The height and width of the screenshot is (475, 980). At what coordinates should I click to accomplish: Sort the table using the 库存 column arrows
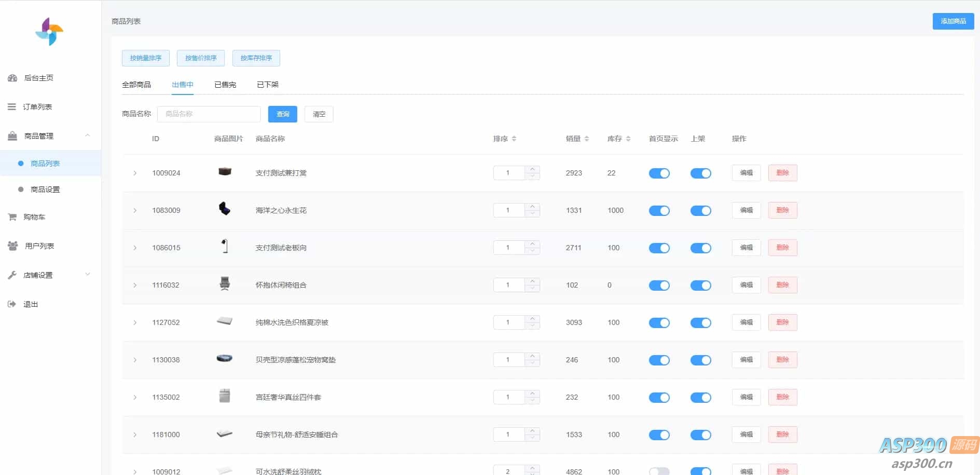point(628,139)
